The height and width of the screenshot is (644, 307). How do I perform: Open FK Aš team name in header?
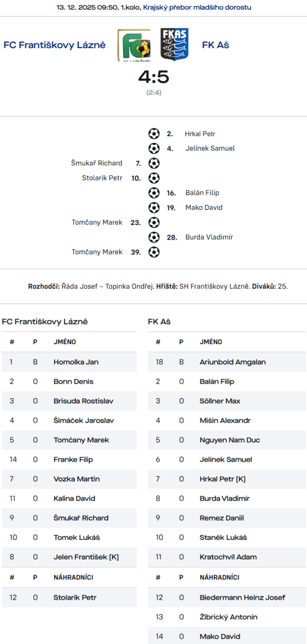(215, 45)
